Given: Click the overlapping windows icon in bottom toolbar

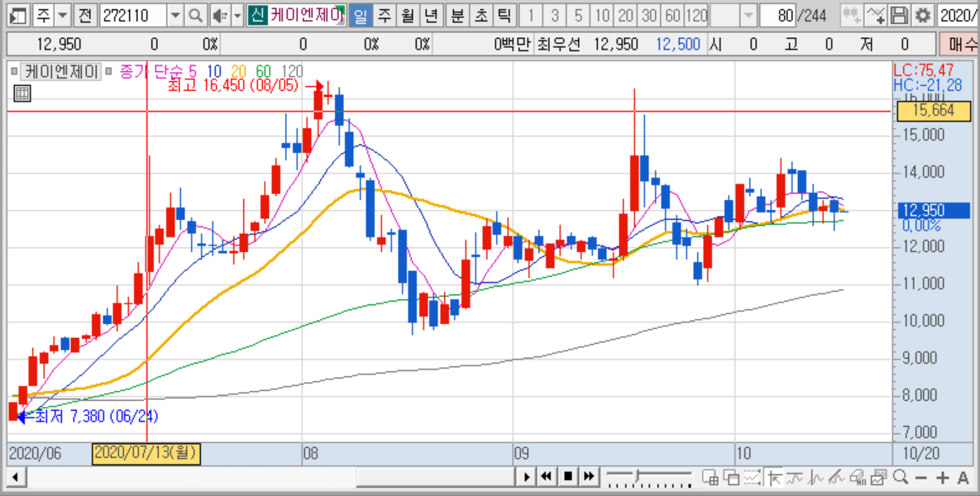Looking at the screenshot, I should tap(731, 478).
